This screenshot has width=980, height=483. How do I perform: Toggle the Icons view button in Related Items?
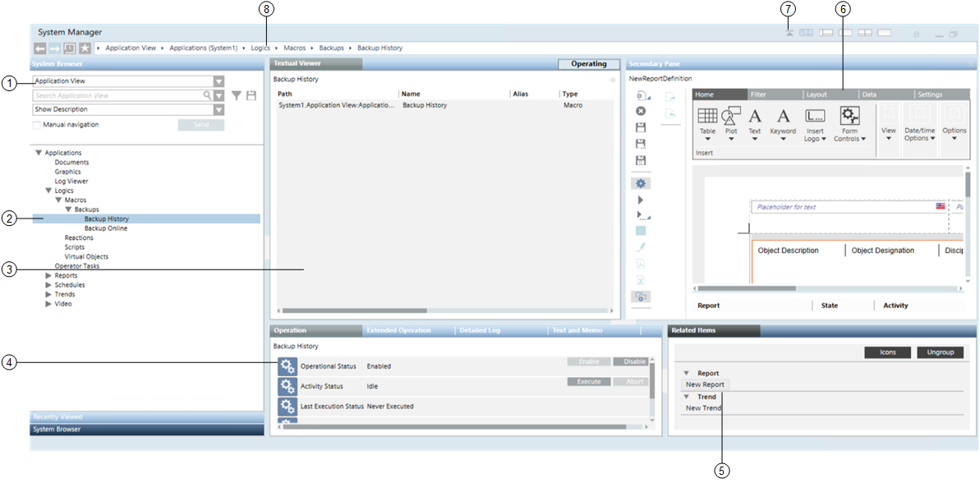click(888, 352)
